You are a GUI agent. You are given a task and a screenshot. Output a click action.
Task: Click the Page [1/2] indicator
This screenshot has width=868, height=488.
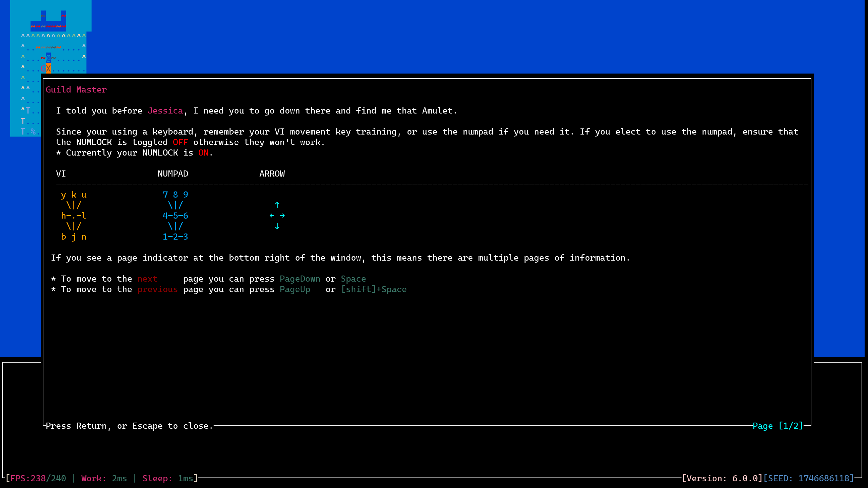777,426
